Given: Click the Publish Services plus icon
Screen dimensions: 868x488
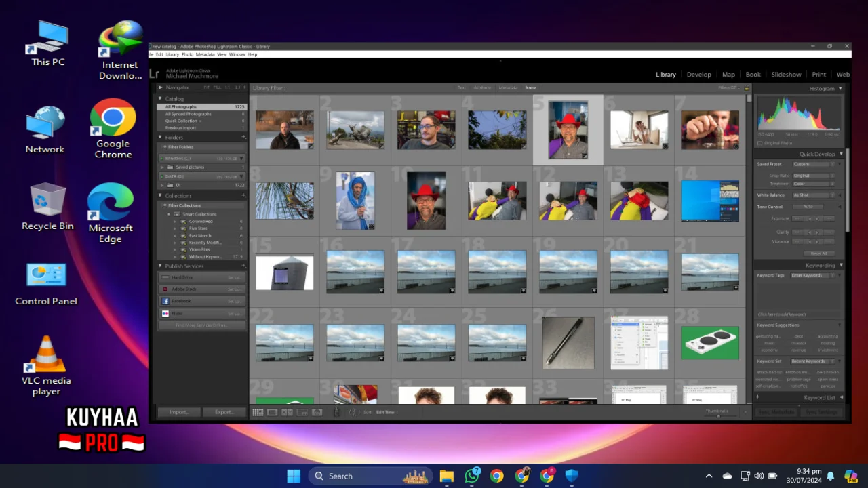Looking at the screenshot, I should (243, 266).
